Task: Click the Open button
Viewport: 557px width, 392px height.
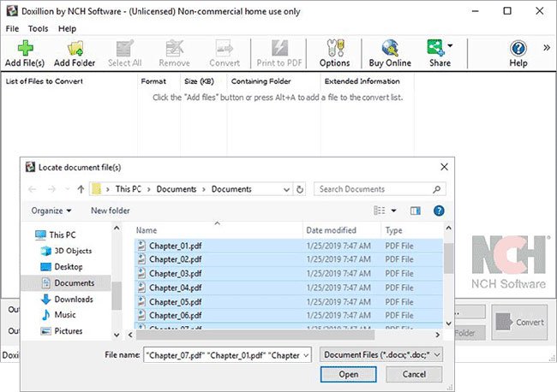Action: coord(348,374)
